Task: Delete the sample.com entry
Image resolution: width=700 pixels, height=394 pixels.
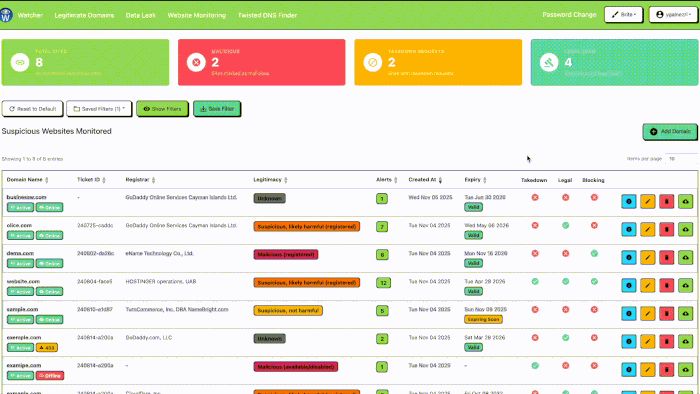Action: [667, 314]
